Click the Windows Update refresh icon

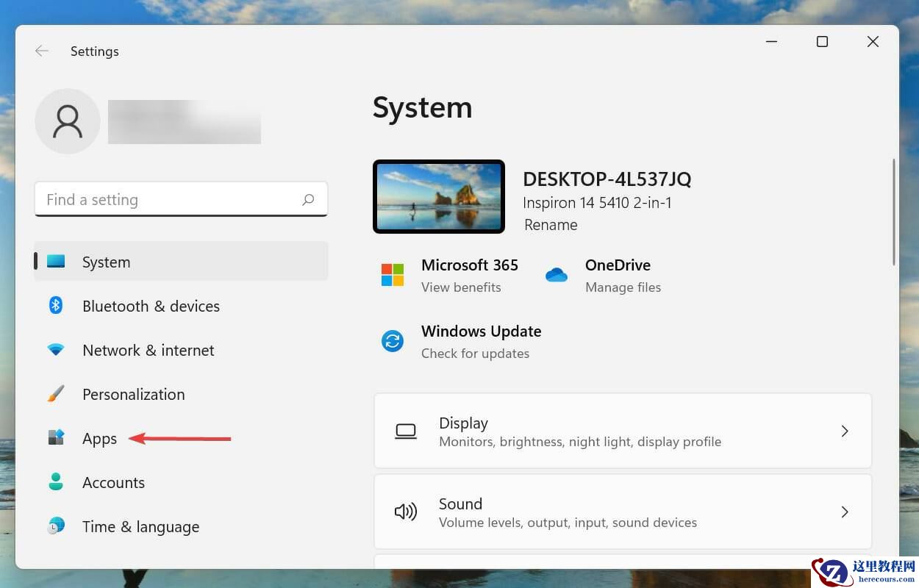(392, 340)
